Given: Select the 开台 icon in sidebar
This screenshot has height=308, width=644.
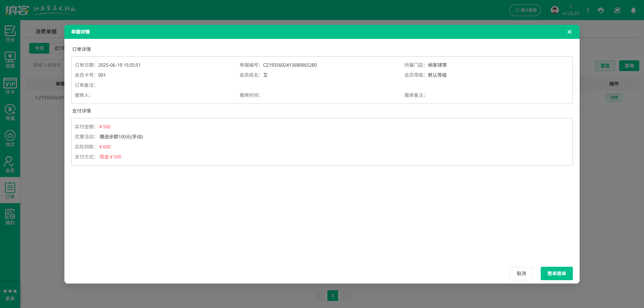Looking at the screenshot, I should pos(10,34).
